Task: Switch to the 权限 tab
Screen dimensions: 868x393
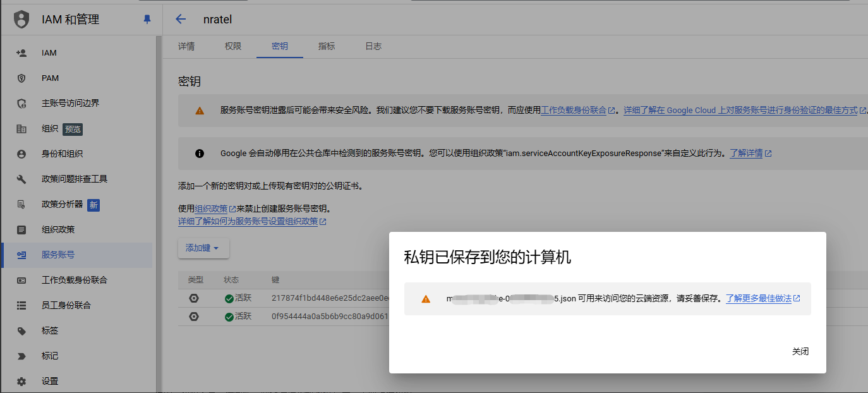Action: click(x=233, y=46)
